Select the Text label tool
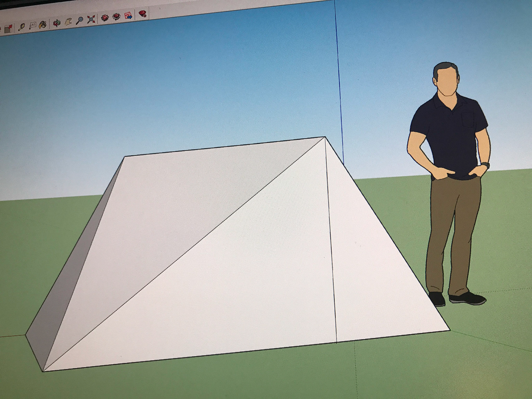 (x=32, y=25)
